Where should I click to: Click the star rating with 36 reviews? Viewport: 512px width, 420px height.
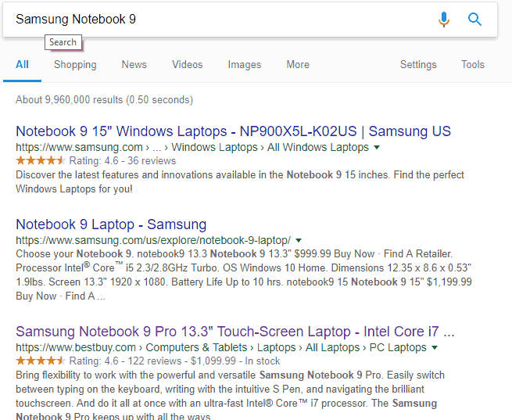coord(41,160)
